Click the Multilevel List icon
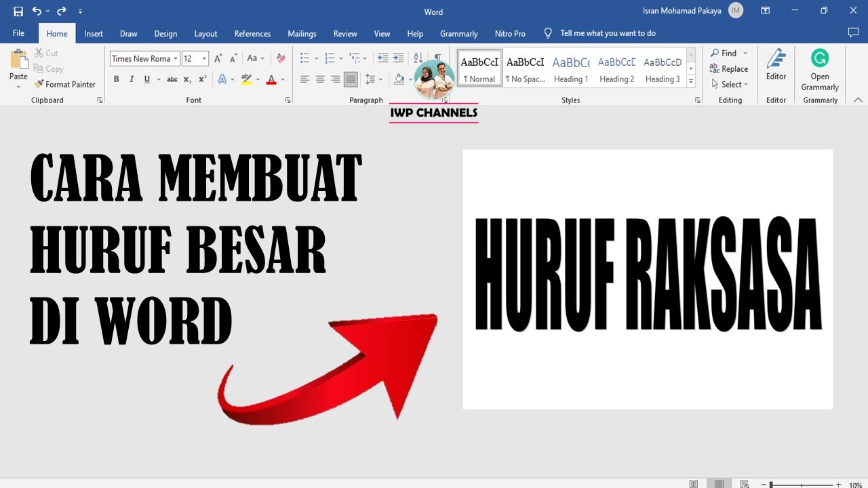Viewport: 868px width, 488px height. 355,58
